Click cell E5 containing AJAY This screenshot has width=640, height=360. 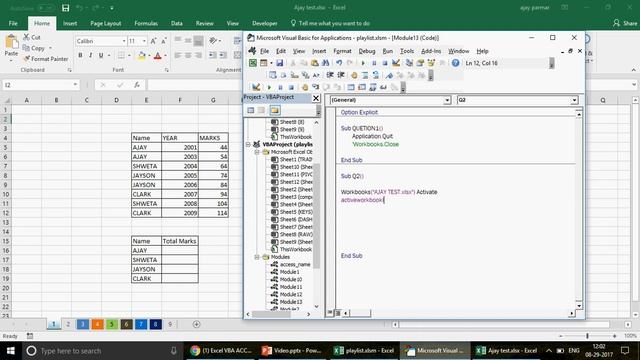(146, 147)
